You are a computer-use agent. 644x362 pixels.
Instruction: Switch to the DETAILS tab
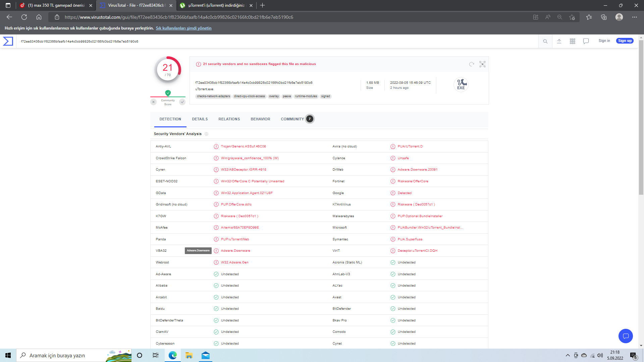coord(200,119)
